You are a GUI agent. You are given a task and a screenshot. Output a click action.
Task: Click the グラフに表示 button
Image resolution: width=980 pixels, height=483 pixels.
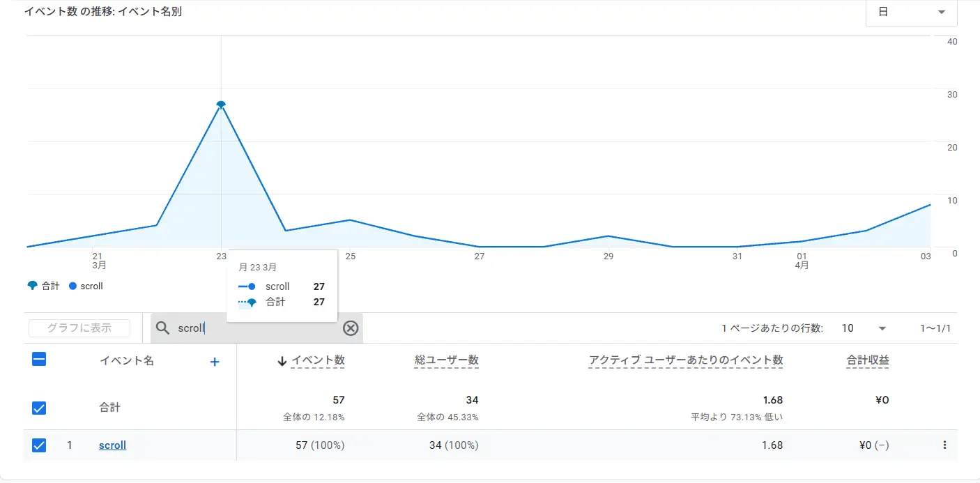tap(79, 328)
